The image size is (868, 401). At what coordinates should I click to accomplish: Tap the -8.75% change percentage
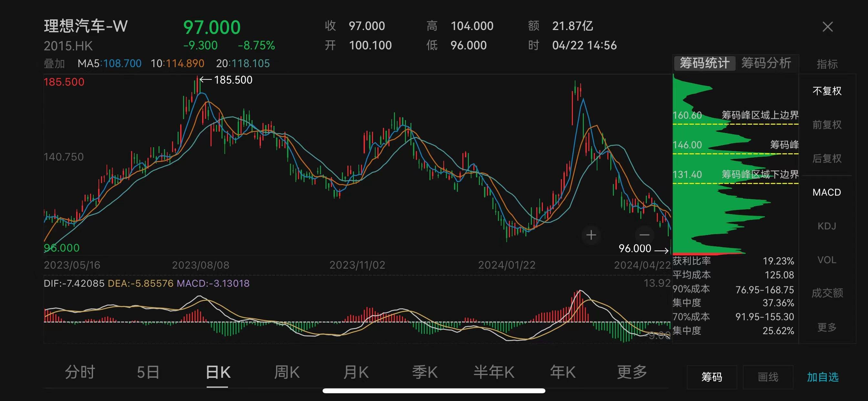pos(256,46)
